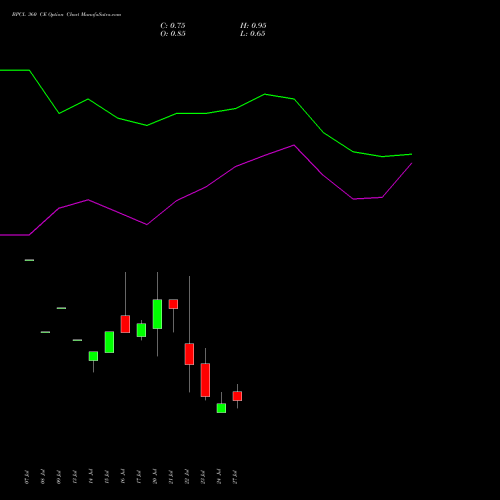Click the last red candle for 27 Jul

click(237, 396)
